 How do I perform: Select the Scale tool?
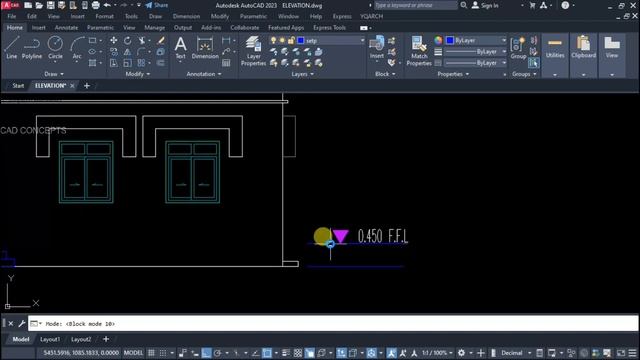click(x=127, y=63)
